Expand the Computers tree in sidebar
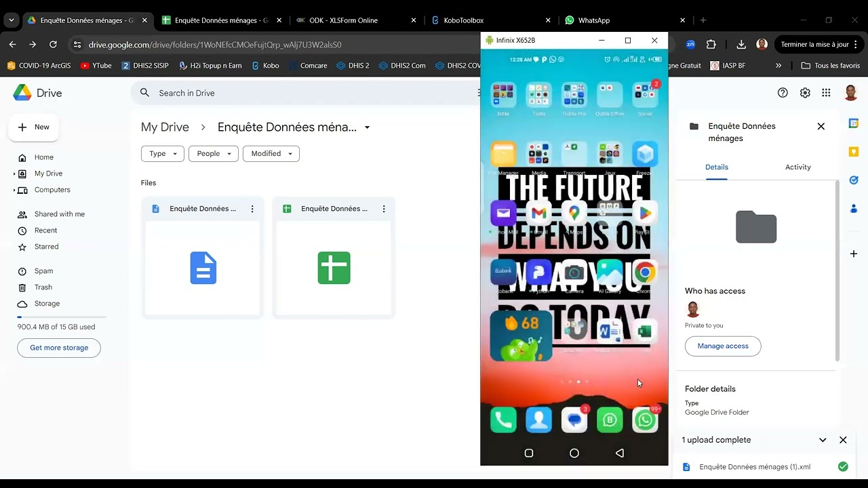868x488 pixels. (14, 190)
